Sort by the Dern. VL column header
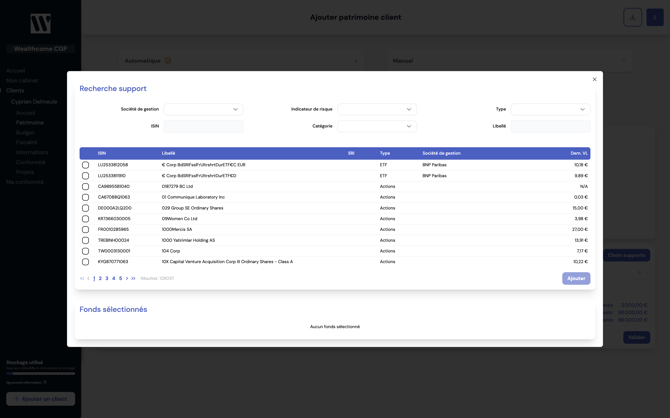This screenshot has width=670, height=418. pos(579,153)
